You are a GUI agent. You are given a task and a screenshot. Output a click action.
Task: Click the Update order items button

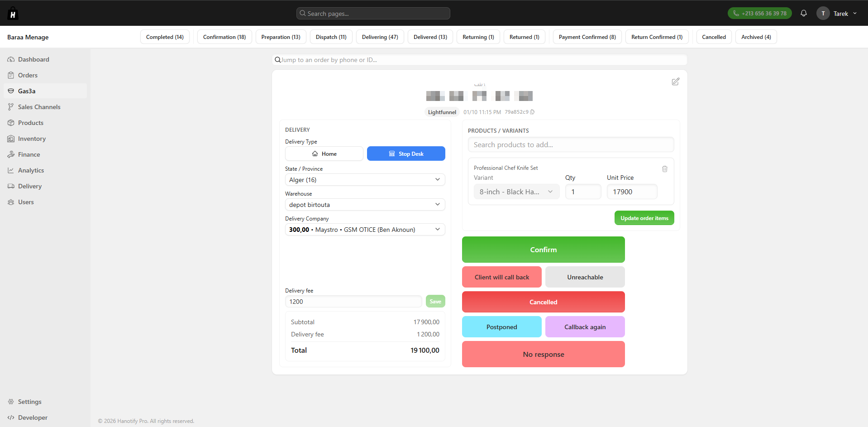coord(644,218)
